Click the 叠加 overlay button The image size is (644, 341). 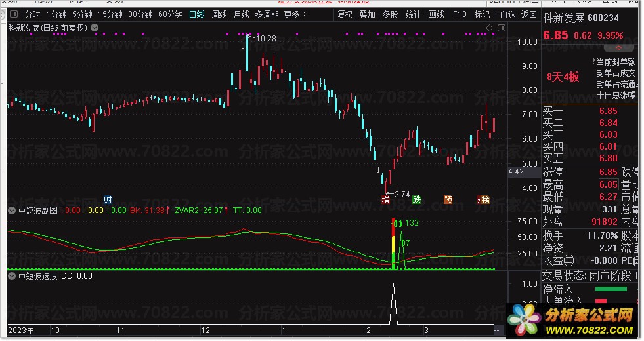click(367, 15)
